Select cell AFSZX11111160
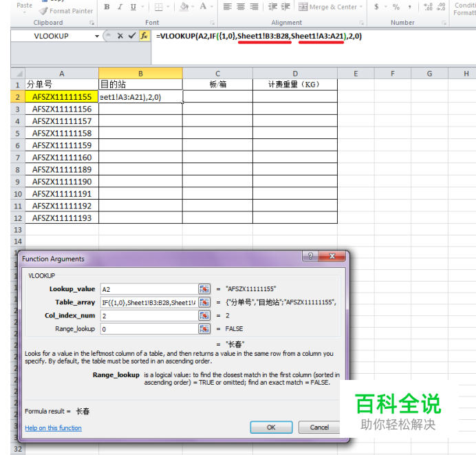 pyautogui.click(x=62, y=158)
